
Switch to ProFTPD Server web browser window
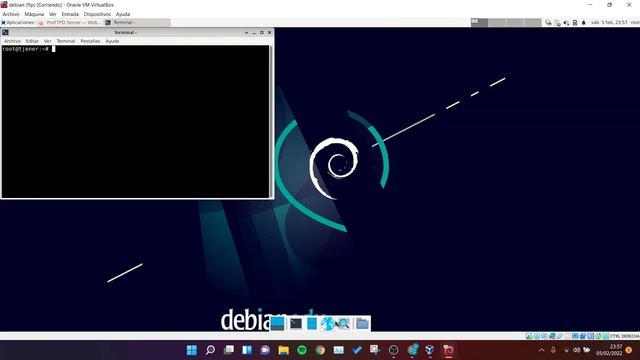[x=70, y=22]
